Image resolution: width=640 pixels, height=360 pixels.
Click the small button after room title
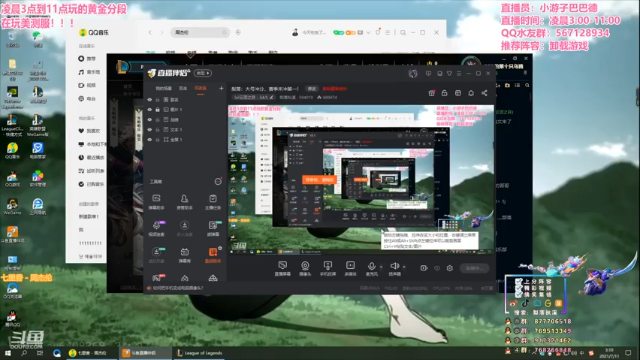pos(312,89)
